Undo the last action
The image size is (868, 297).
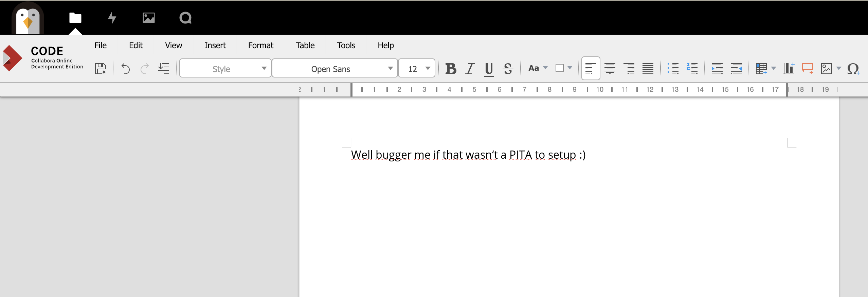[125, 69]
